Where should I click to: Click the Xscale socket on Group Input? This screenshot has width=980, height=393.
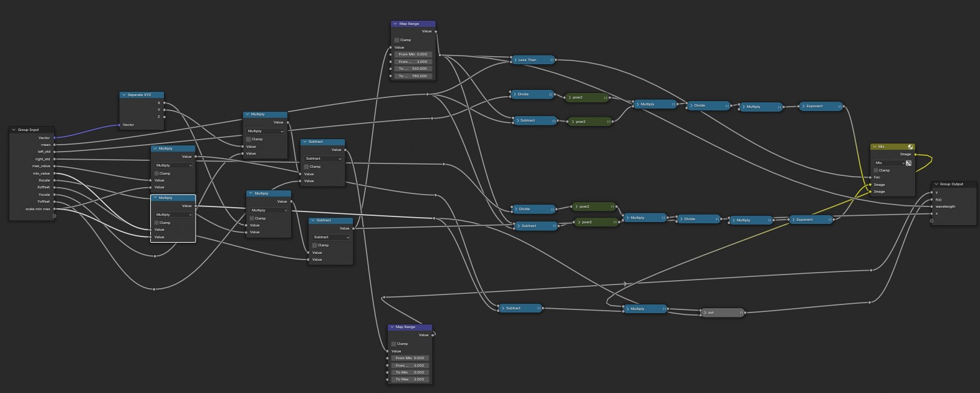(55, 180)
